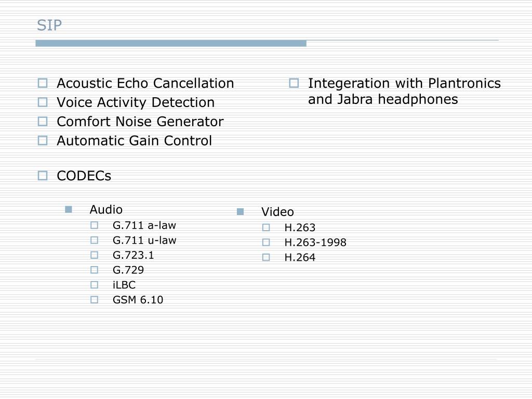Screen dimensions: 532x399
Task: Select the H.263-1998 codec entry
Action: (315, 243)
